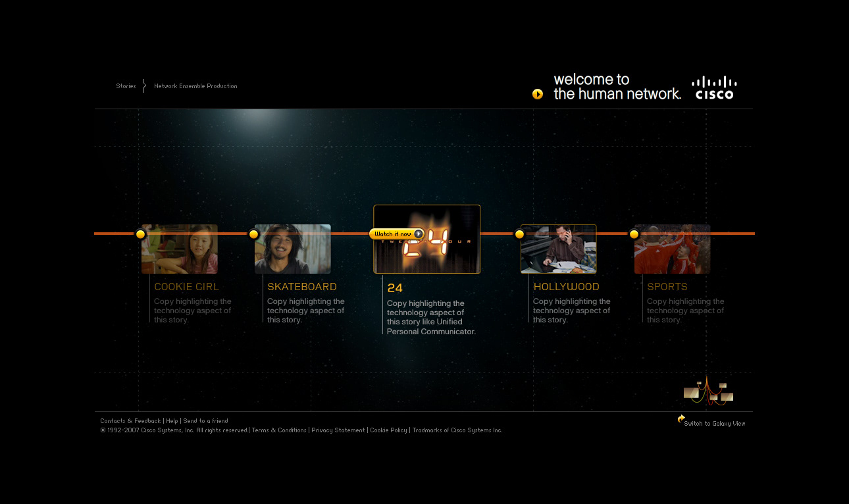The height and width of the screenshot is (504, 849).
Task: Click Network Ensemble Production breadcrumb
Action: click(x=195, y=86)
